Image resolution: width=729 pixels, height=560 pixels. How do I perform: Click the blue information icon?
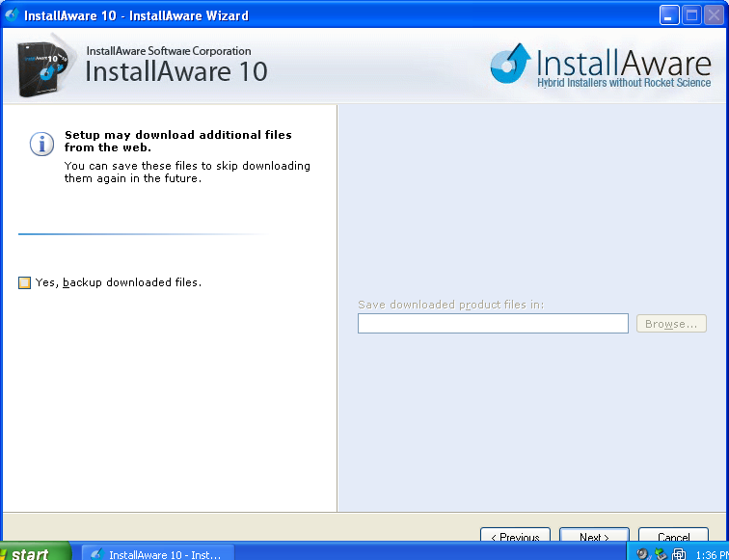41,144
